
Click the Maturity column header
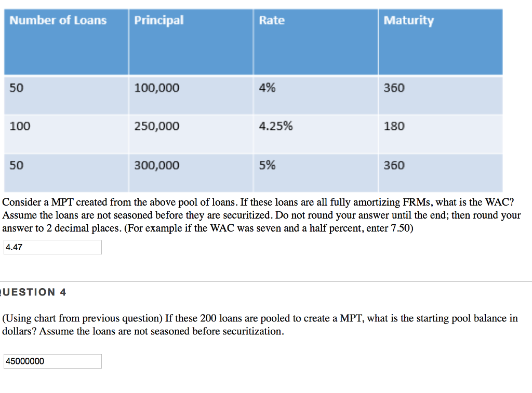click(409, 21)
